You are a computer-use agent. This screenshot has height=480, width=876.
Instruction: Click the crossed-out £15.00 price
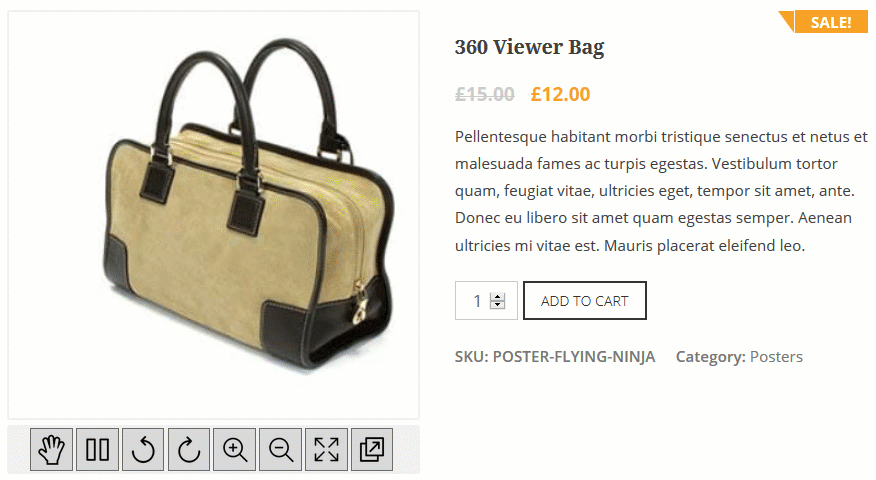(484, 94)
